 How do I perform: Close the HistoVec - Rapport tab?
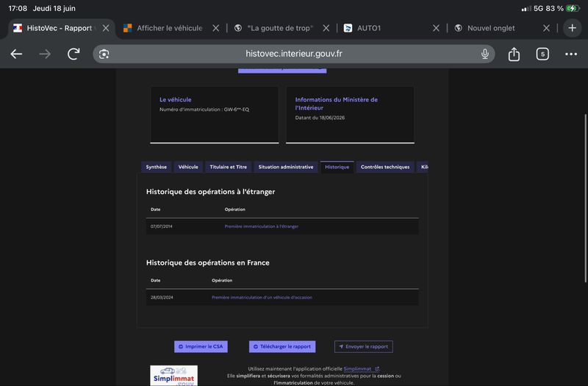point(106,28)
